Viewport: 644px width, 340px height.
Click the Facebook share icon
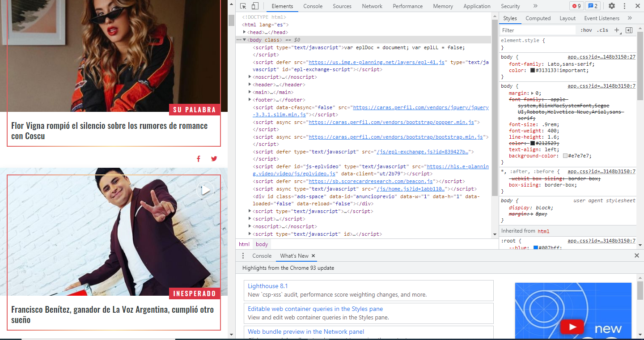click(x=199, y=159)
